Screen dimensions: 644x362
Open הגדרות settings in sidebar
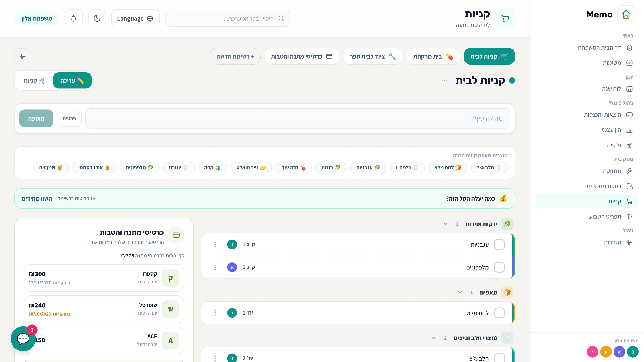point(587,242)
